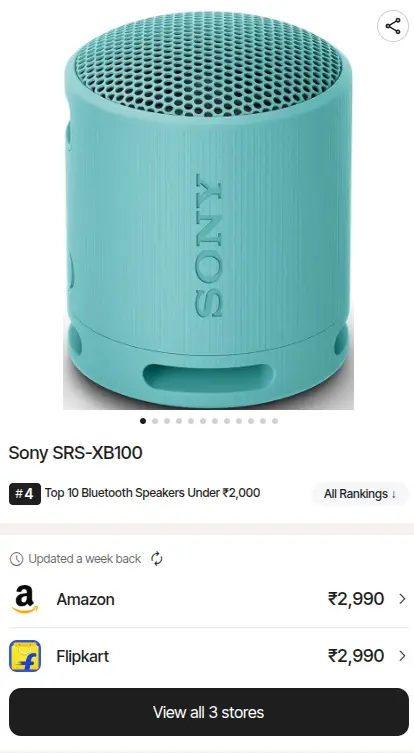Screen dimensions: 414x753
Task: Click the Flipkart logo icon
Action: (x=25, y=656)
